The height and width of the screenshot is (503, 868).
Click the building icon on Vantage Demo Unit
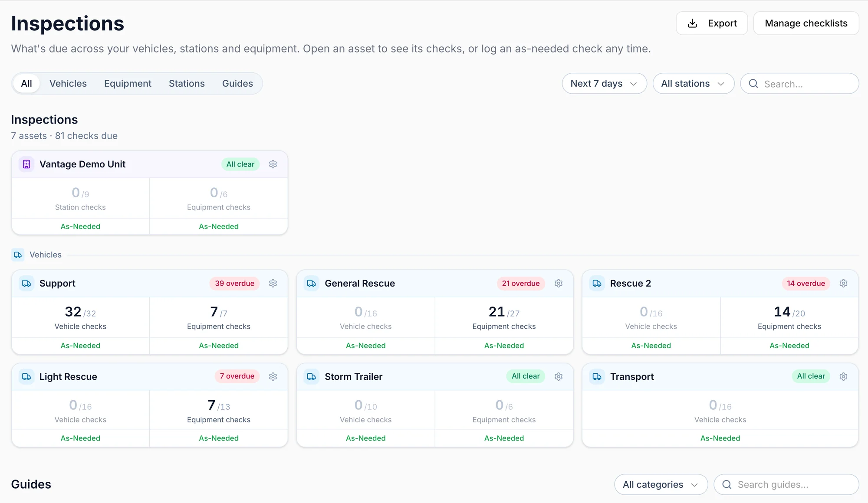point(26,164)
